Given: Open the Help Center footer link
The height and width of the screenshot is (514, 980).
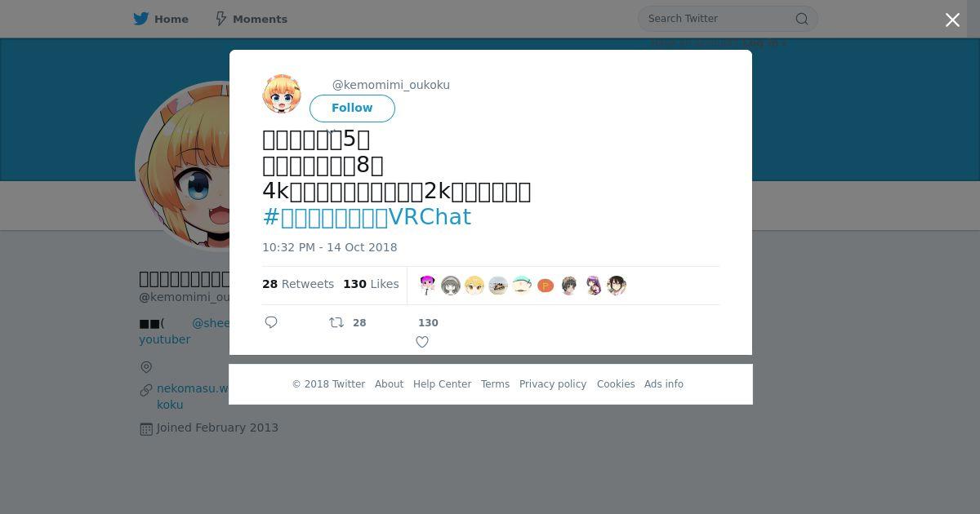Looking at the screenshot, I should click(x=442, y=384).
